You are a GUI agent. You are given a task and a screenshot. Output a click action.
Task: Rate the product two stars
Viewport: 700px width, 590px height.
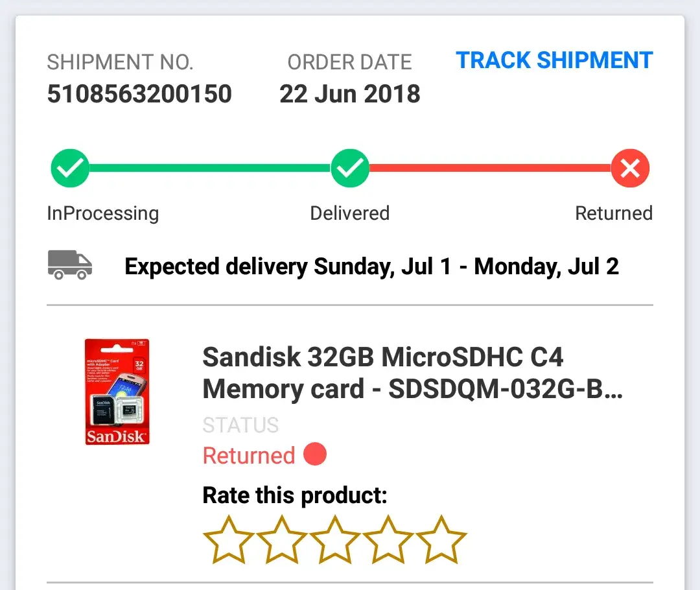[x=282, y=540]
